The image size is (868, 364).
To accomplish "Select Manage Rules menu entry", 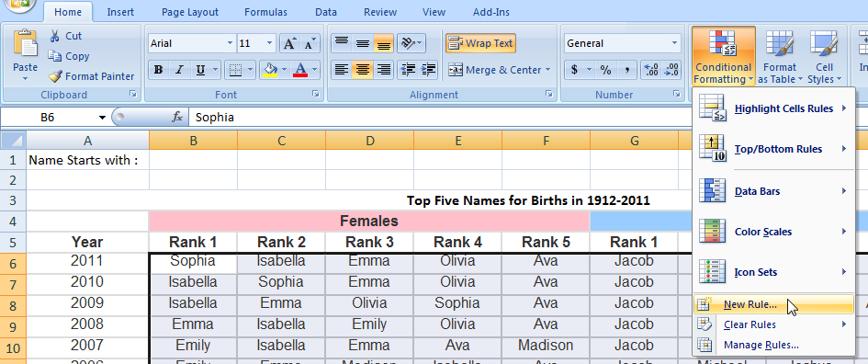I will click(761, 345).
